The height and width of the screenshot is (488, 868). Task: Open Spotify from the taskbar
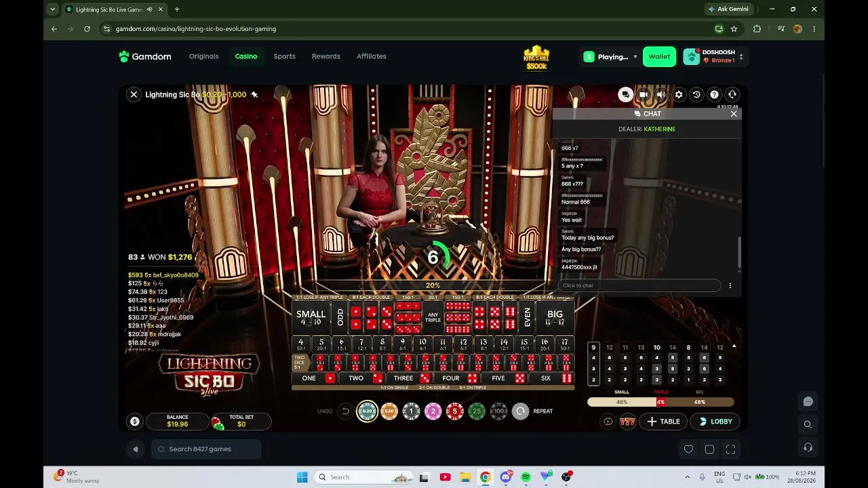526,477
